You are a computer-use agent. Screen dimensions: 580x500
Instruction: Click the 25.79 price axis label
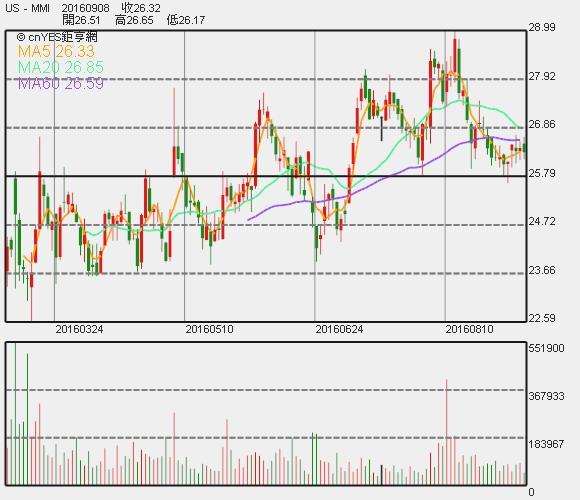[x=542, y=173]
